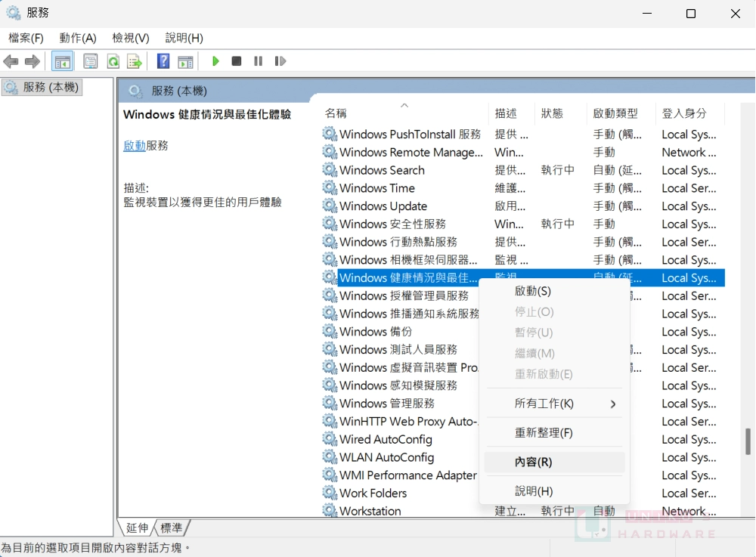Select the Windows 相機框架伺服器 row
Screen dimensions: 756x557
tap(522, 260)
